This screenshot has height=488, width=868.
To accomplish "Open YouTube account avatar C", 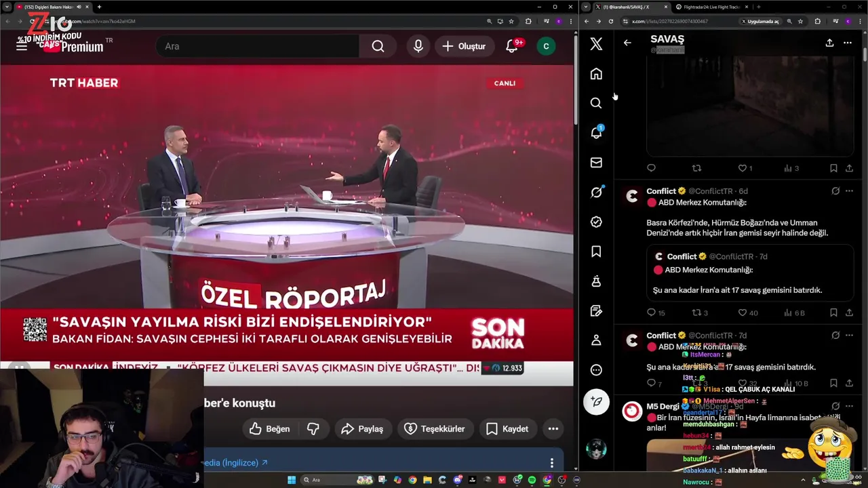I will (x=546, y=46).
